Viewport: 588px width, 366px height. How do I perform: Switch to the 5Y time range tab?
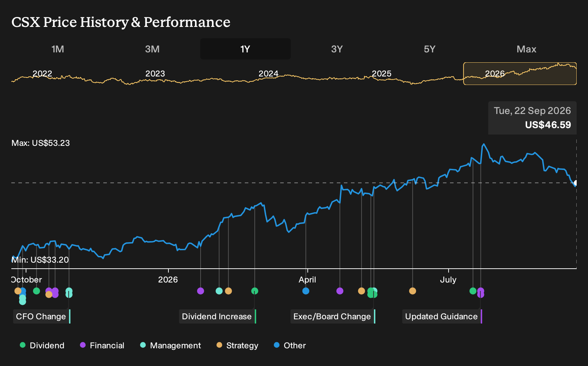pyautogui.click(x=430, y=49)
